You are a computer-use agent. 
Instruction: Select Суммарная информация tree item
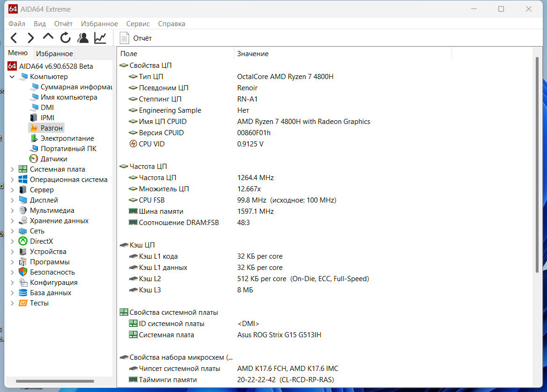click(x=76, y=87)
